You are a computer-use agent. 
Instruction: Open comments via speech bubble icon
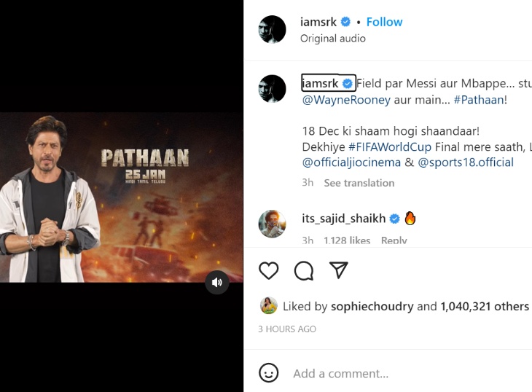(x=304, y=271)
